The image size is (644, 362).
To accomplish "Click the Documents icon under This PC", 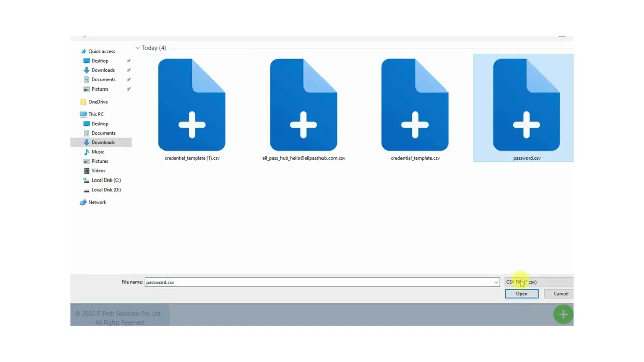I will [x=87, y=133].
